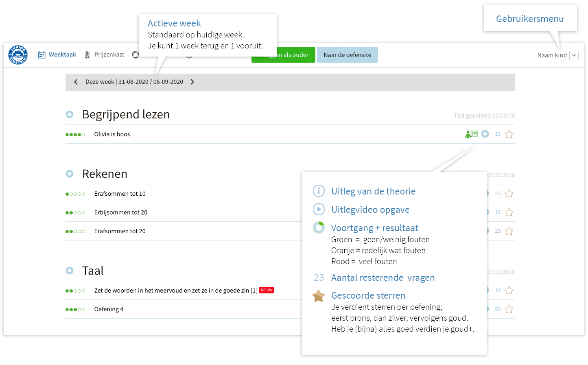Click the star for Erbijsommen tot 20

509,212
